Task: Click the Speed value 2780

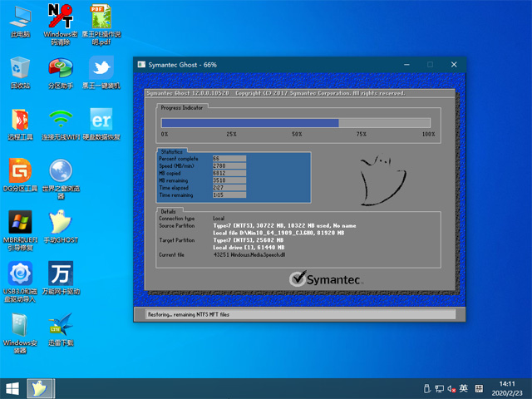Action: (x=229, y=166)
